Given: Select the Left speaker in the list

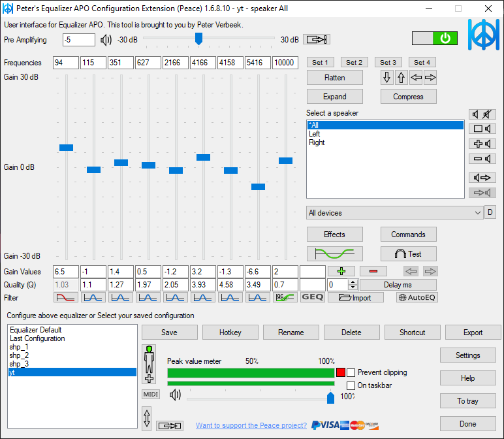Looking at the screenshot, I should tap(385, 134).
